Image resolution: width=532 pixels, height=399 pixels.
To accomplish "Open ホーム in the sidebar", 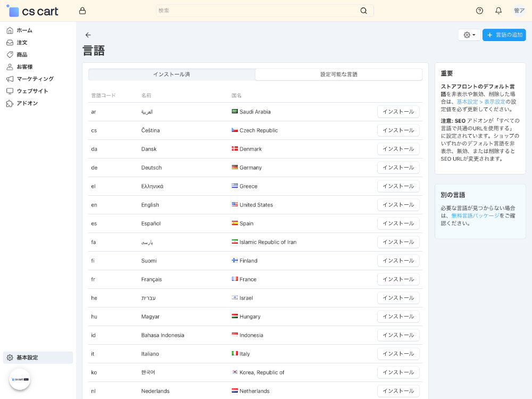I will (24, 30).
